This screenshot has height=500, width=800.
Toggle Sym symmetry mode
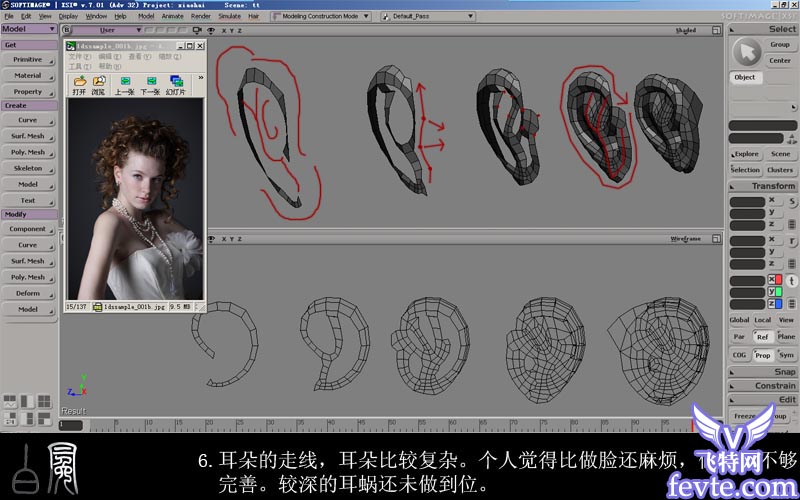786,355
